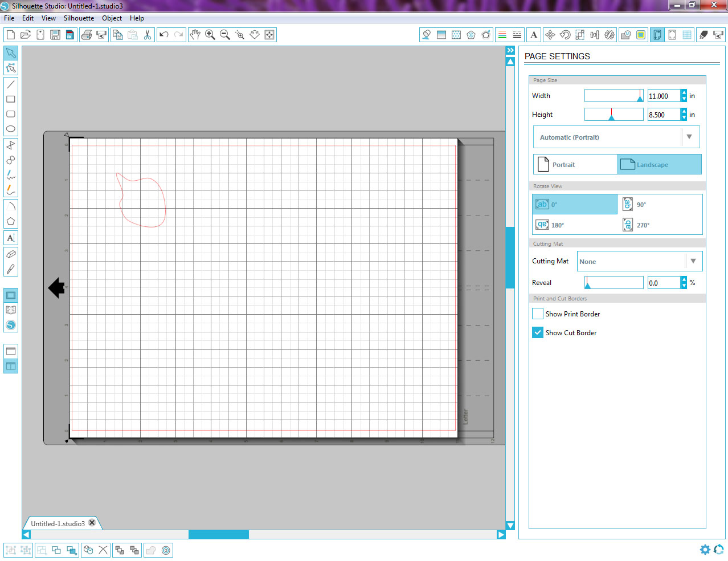This screenshot has width=728, height=561.
Task: Select the Eraser tool
Action: point(11,254)
